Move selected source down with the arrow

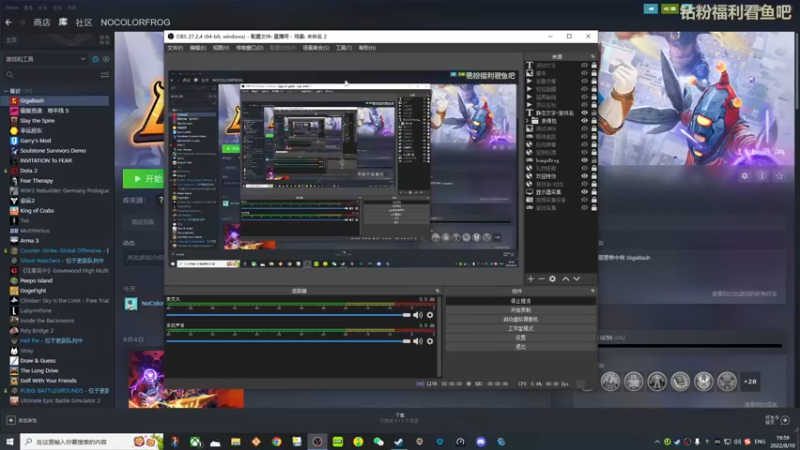pos(577,279)
